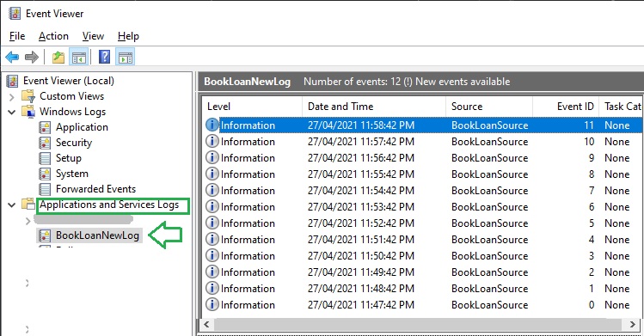Viewport: 644px width, 336px height.
Task: Select the event at 27/04/2021 11:48:42 PM
Action: (423, 289)
